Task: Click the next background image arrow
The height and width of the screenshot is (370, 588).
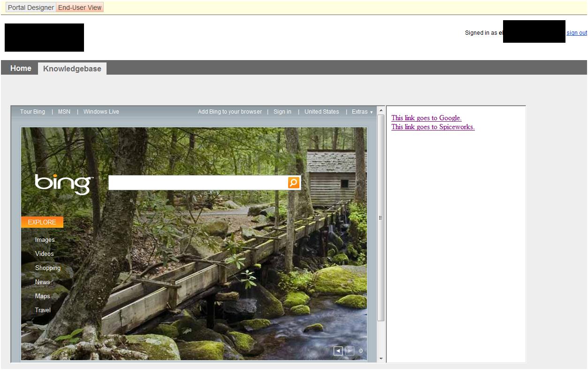Action: tap(349, 350)
